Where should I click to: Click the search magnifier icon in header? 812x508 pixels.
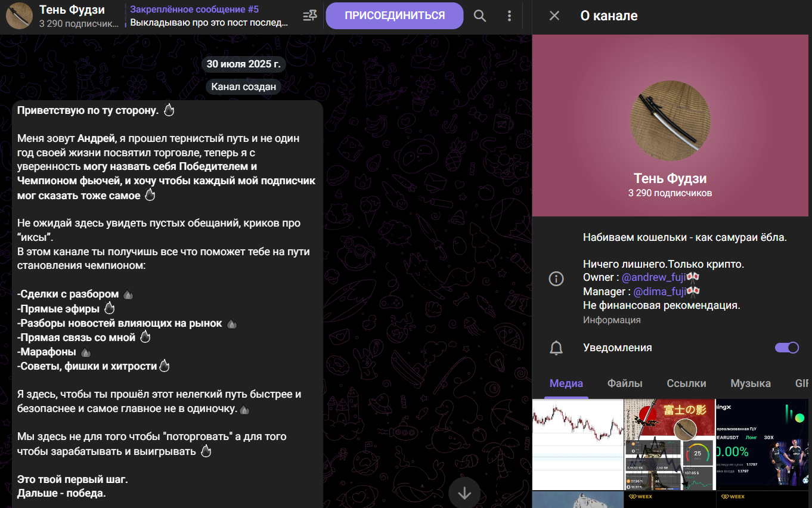click(x=480, y=16)
